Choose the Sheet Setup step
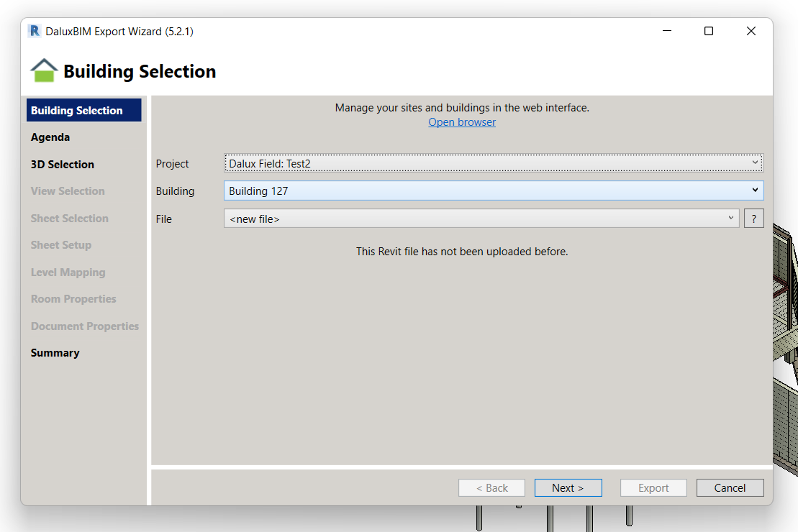 coord(61,245)
